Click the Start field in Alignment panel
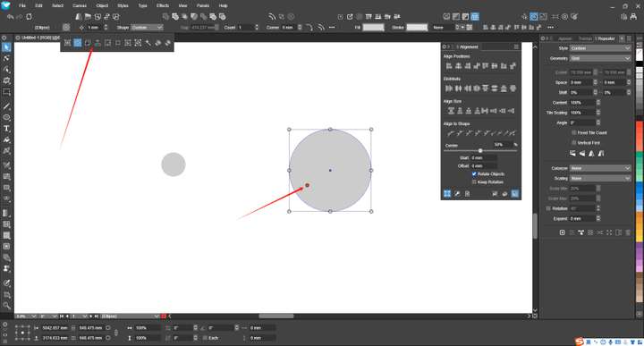This screenshot has width=644, height=346. [x=484, y=158]
